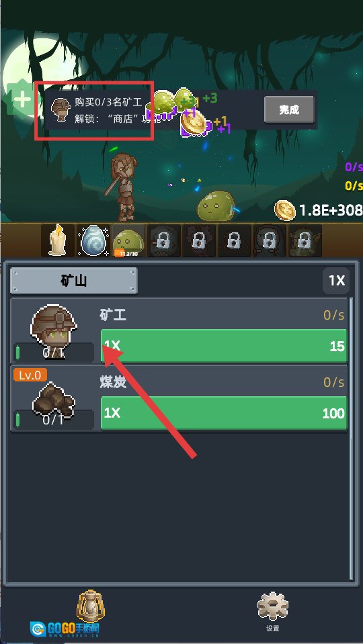Select the blue swirl egg icon
Viewport: 363px width, 644px height.
(93, 240)
